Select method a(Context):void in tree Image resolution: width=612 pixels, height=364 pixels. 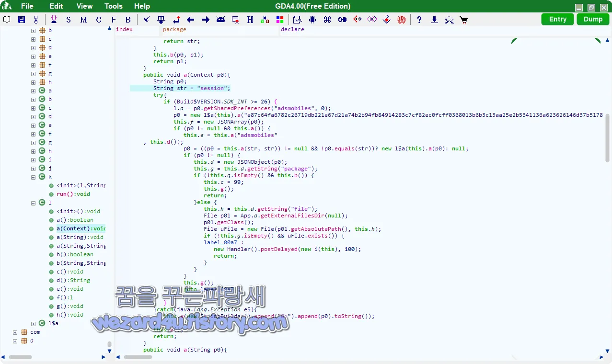tap(81, 228)
